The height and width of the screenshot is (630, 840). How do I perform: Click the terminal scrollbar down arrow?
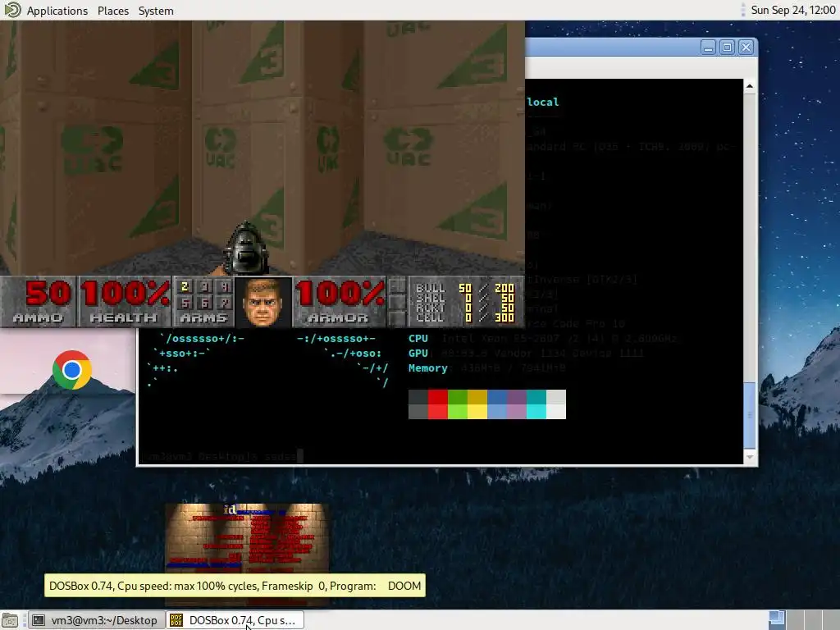(750, 457)
